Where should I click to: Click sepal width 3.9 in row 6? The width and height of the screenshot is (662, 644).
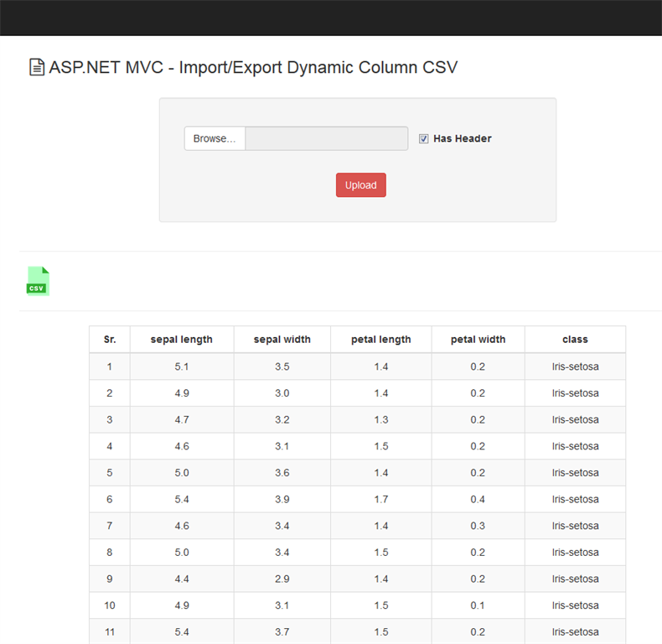pyautogui.click(x=282, y=500)
